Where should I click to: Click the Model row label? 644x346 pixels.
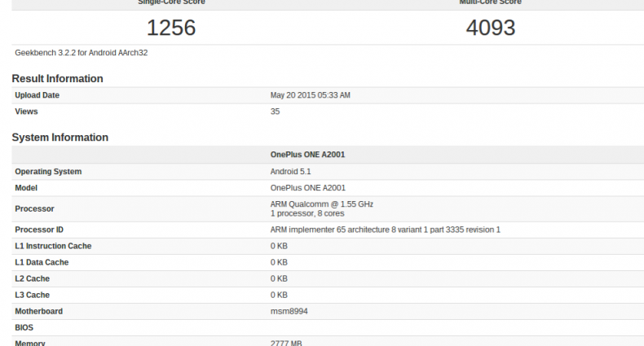tap(26, 187)
